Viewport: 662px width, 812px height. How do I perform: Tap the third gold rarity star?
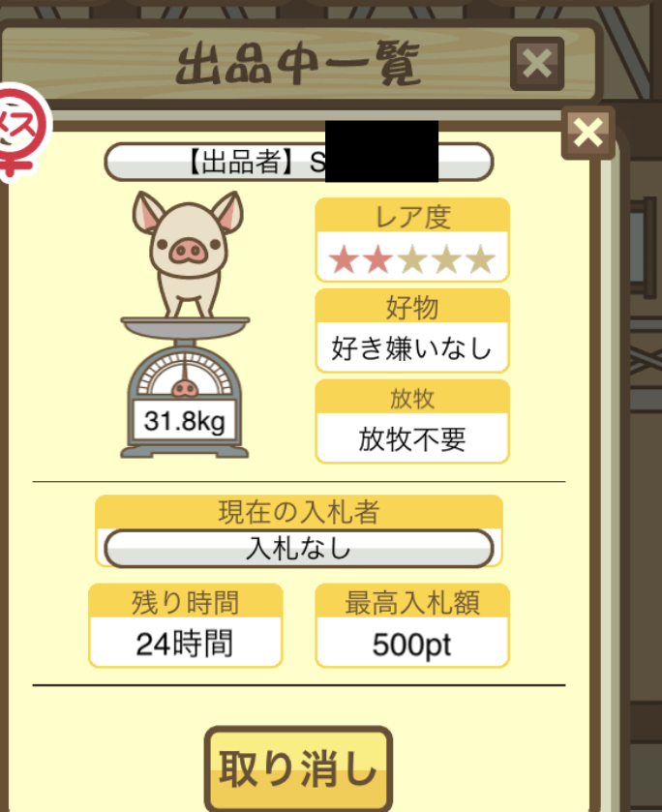coord(412,259)
